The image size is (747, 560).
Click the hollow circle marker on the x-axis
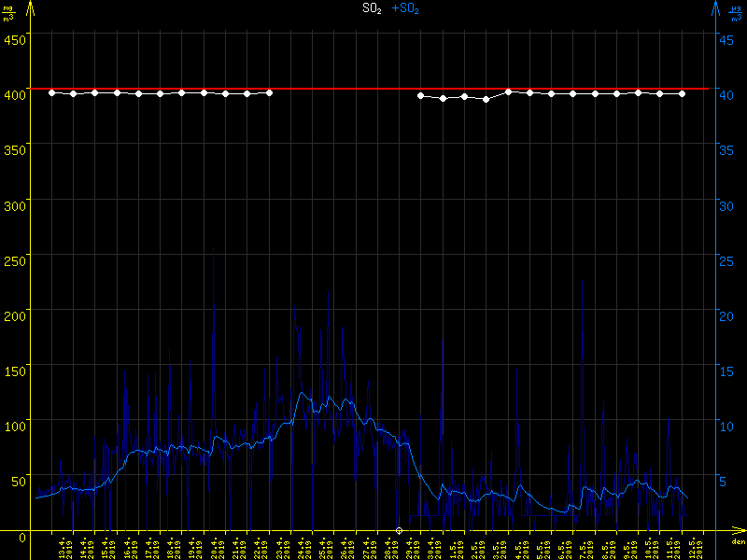point(400,531)
